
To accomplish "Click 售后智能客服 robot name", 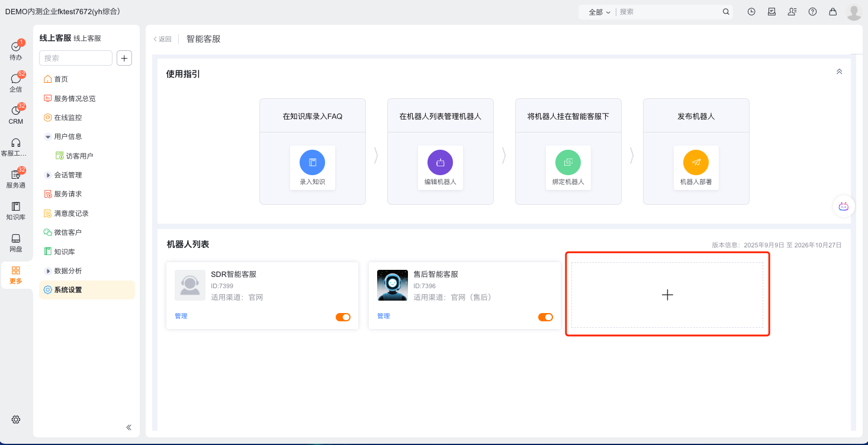I will coord(436,275).
